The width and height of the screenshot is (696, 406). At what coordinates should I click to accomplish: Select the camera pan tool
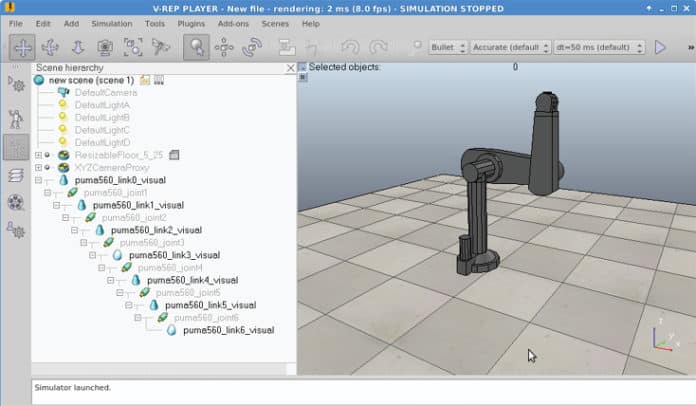click(x=22, y=47)
